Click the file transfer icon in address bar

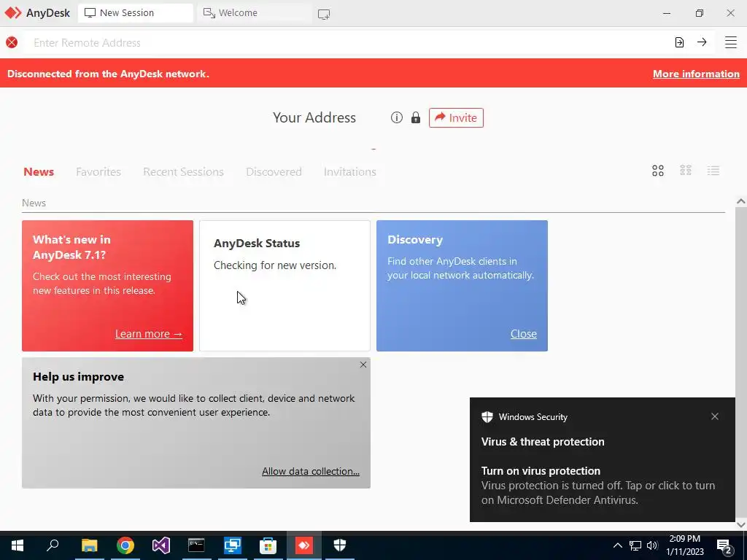point(679,42)
